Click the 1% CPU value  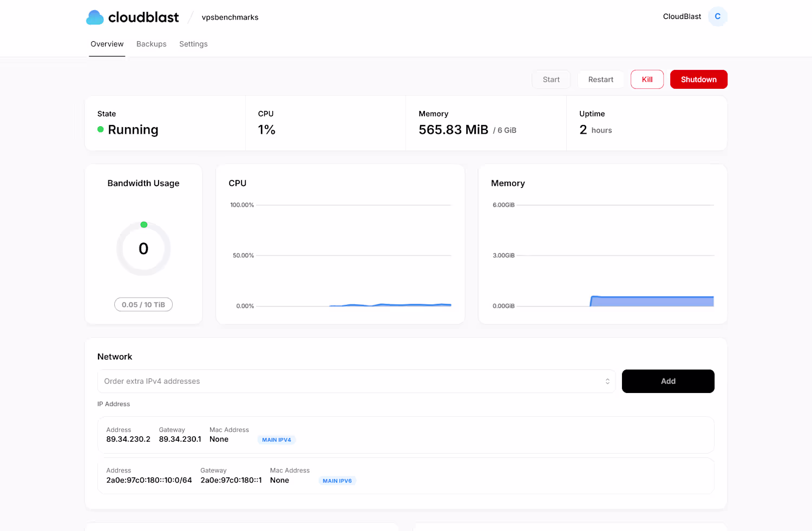click(x=267, y=130)
